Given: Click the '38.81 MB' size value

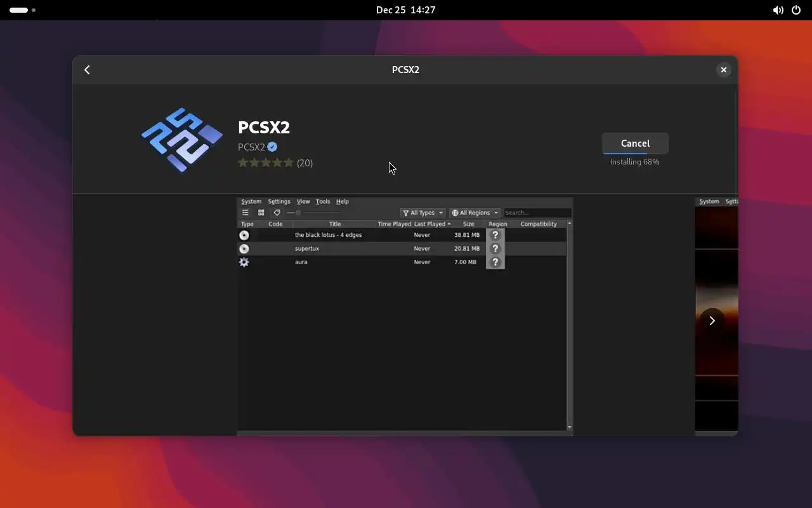Looking at the screenshot, I should (467, 235).
